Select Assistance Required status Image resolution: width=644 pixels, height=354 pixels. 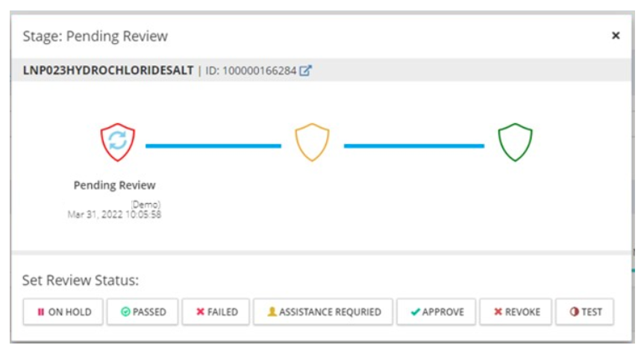click(323, 312)
